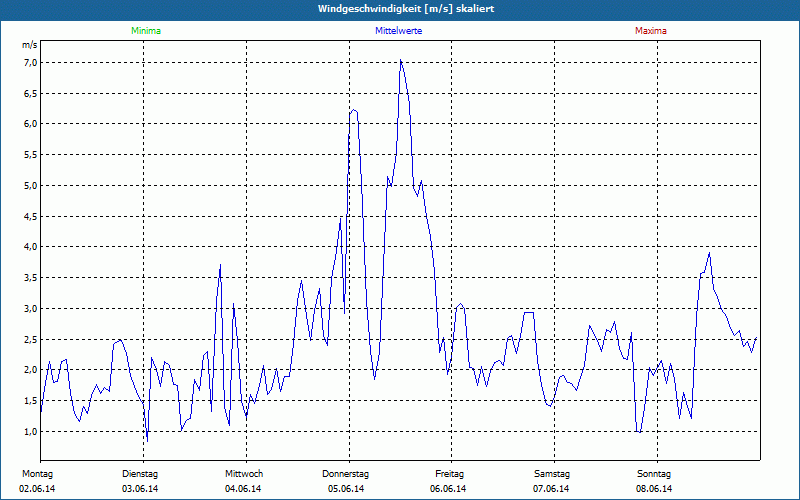Viewport: 800px width, 500px height.
Task: Click the 4,0 y-axis value
Action: [x=30, y=247]
